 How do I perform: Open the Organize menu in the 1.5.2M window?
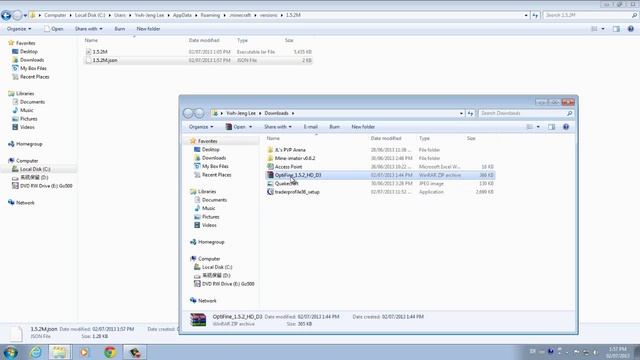click(19, 29)
